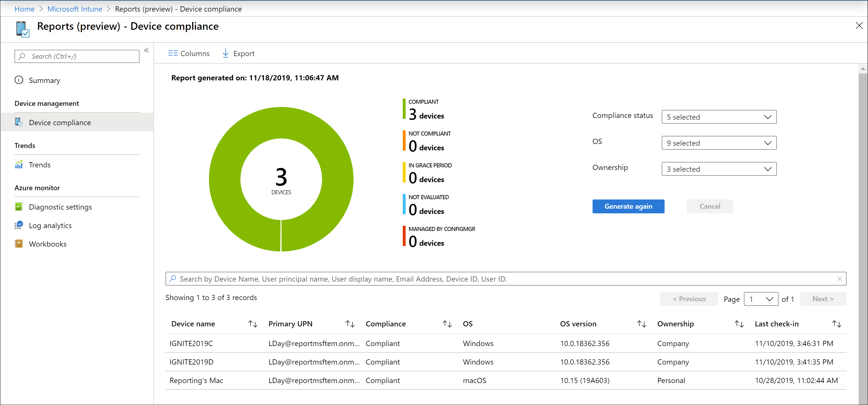Select the Device compliance menu item
The width and height of the screenshot is (868, 405).
pyautogui.click(x=60, y=122)
